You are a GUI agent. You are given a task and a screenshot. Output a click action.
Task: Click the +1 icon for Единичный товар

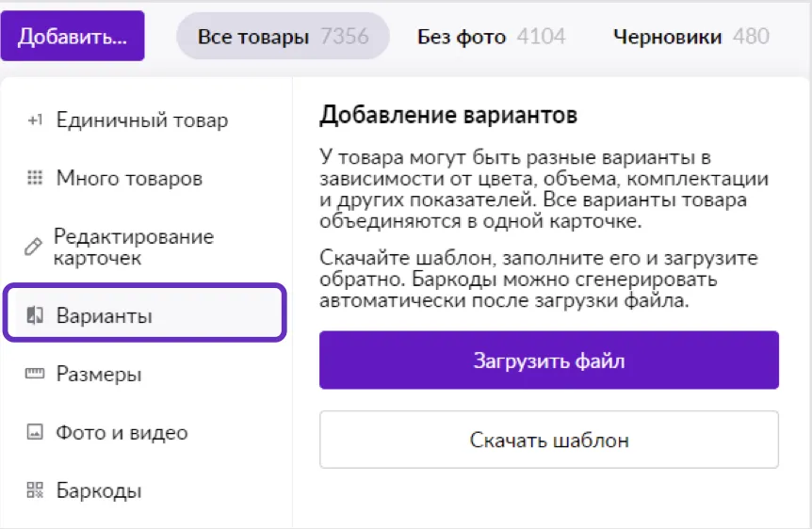35,120
